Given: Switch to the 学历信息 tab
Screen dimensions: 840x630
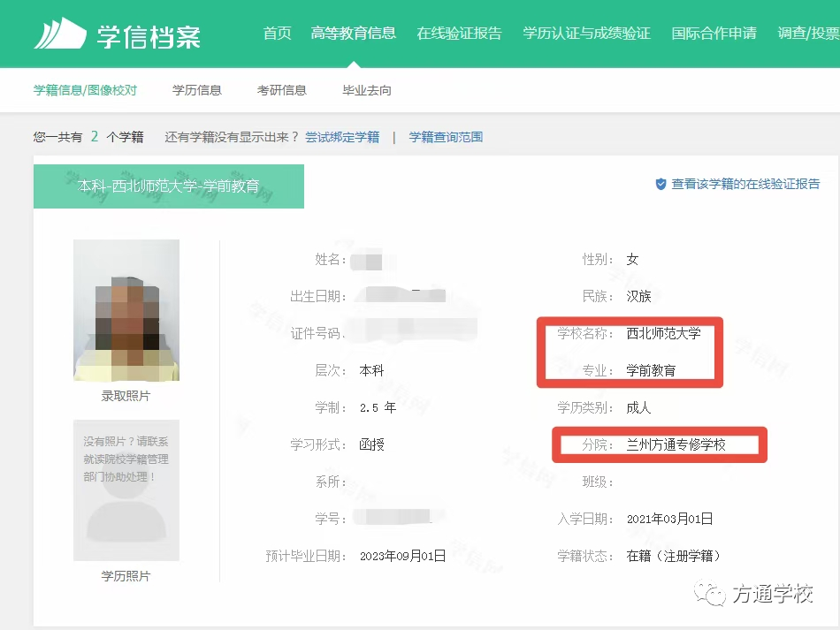Looking at the screenshot, I should point(196,90).
